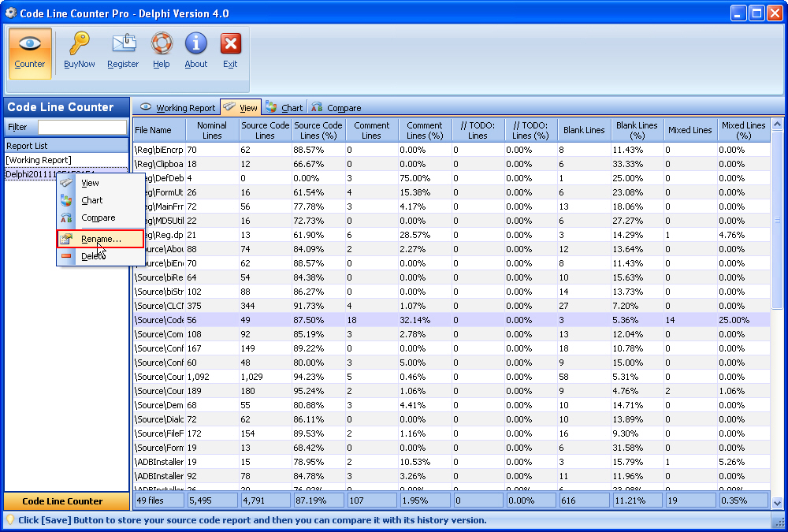Select Compare in the context menu
The image size is (788, 532).
point(98,218)
